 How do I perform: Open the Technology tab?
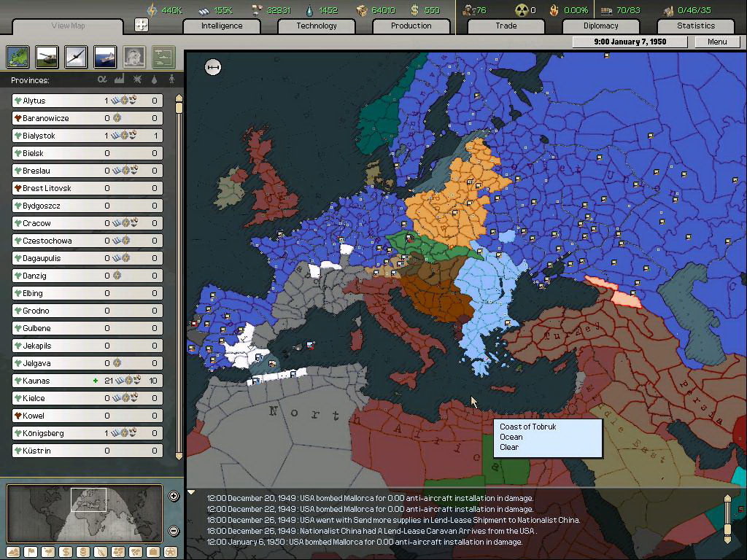coord(317,26)
